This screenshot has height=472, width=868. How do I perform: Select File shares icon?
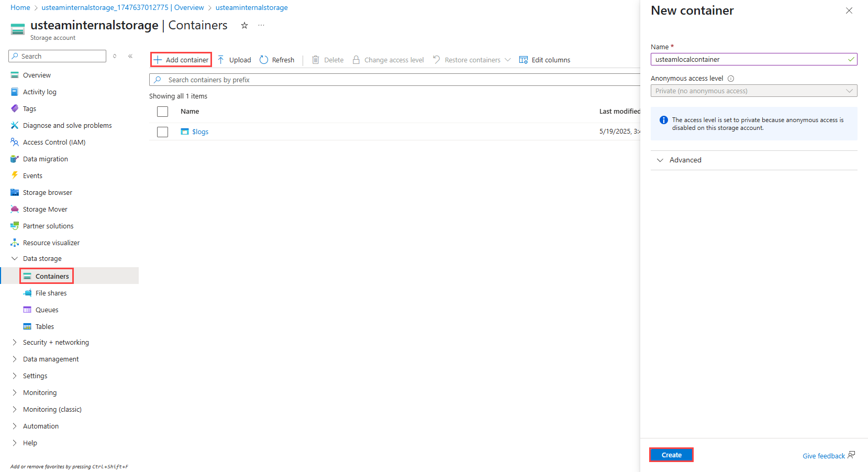coord(27,293)
